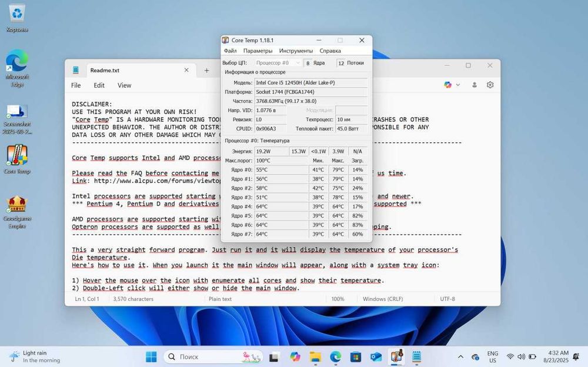The width and height of the screenshot is (588, 367).
Task: Click the Ядро #0 temperature 55°C
Action: pos(281,169)
